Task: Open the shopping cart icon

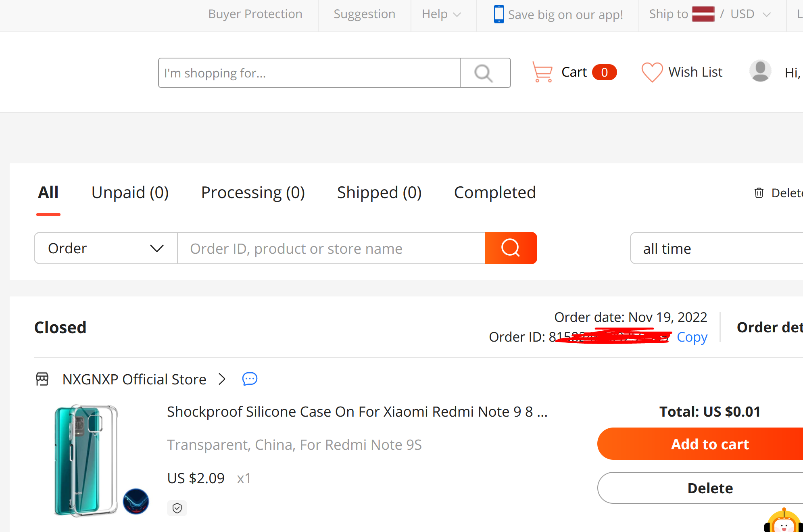Action: (542, 72)
